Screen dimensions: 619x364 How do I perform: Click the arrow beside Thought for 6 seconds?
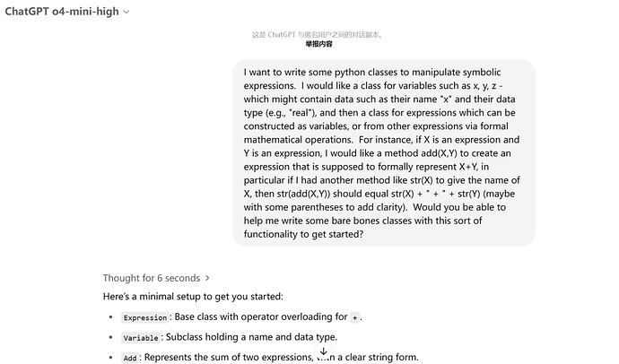click(208, 278)
